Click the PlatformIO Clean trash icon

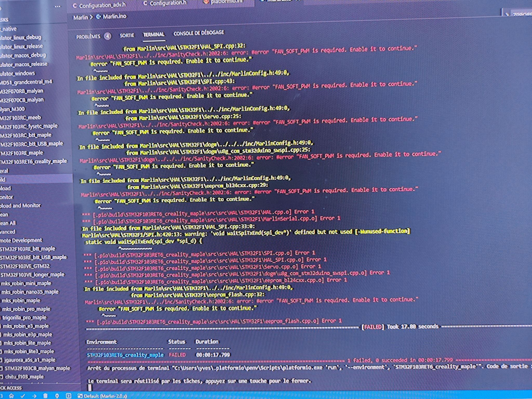[45, 396]
